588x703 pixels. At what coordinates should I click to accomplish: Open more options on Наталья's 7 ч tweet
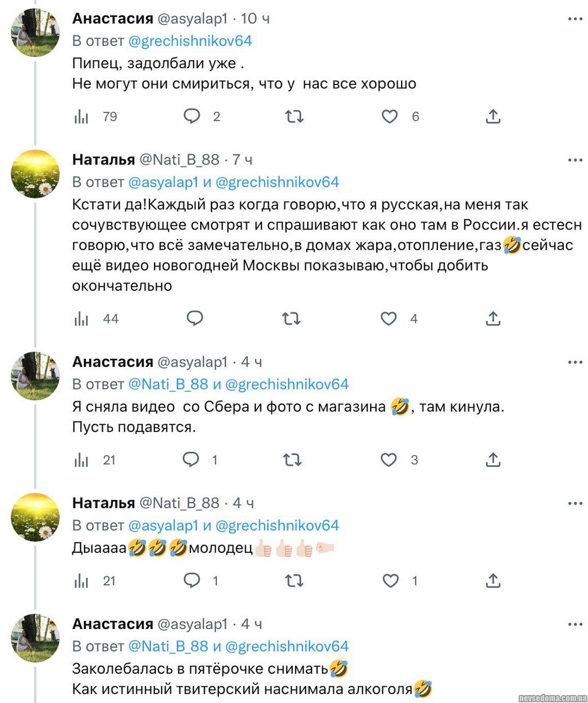point(575,160)
